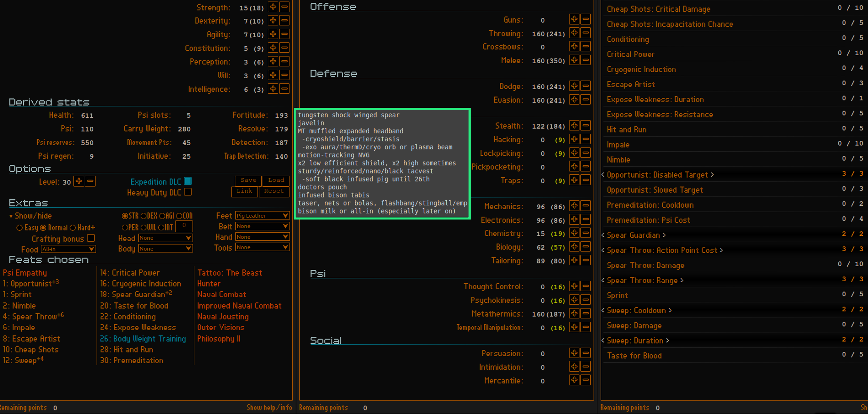
Task: Decrease Strength with its minus icon
Action: point(284,7)
